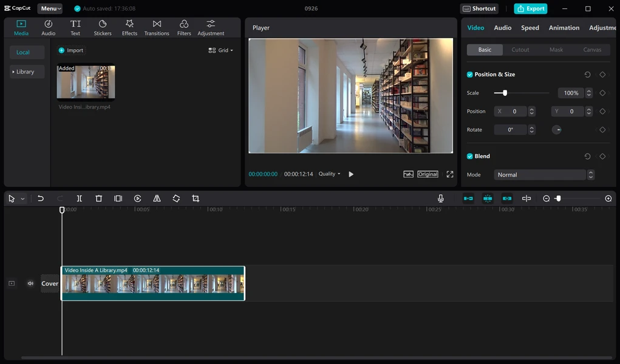Switch to the Speed tab
The width and height of the screenshot is (620, 364).
(530, 28)
